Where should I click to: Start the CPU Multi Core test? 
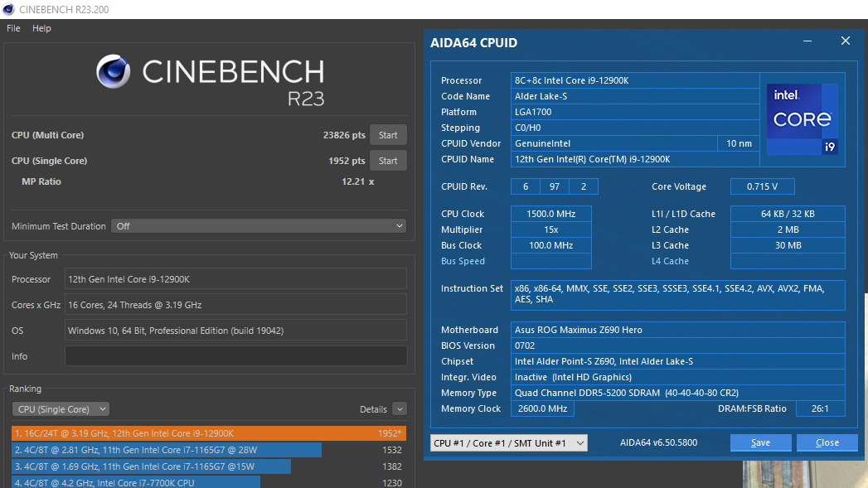tap(388, 135)
